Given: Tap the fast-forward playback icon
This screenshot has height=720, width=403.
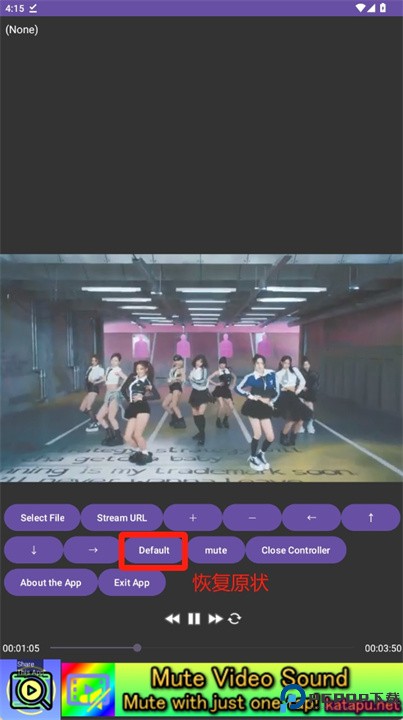Looking at the screenshot, I should point(215,619).
